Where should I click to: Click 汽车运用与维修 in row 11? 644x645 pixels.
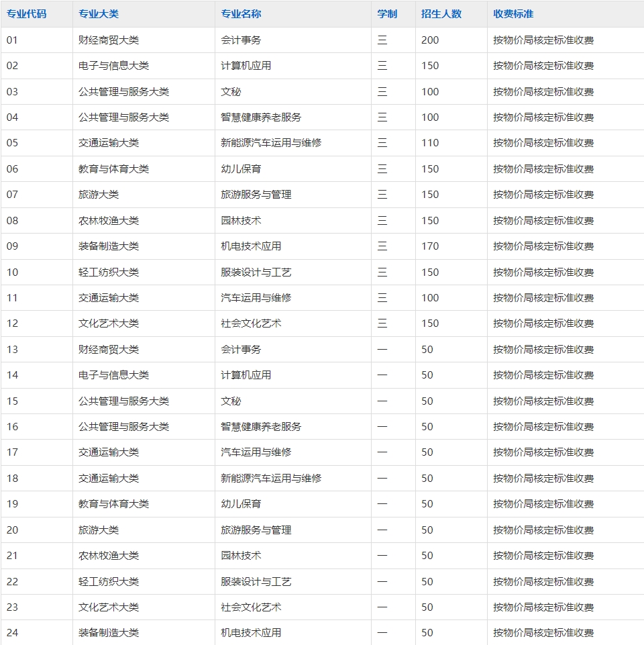pyautogui.click(x=256, y=298)
